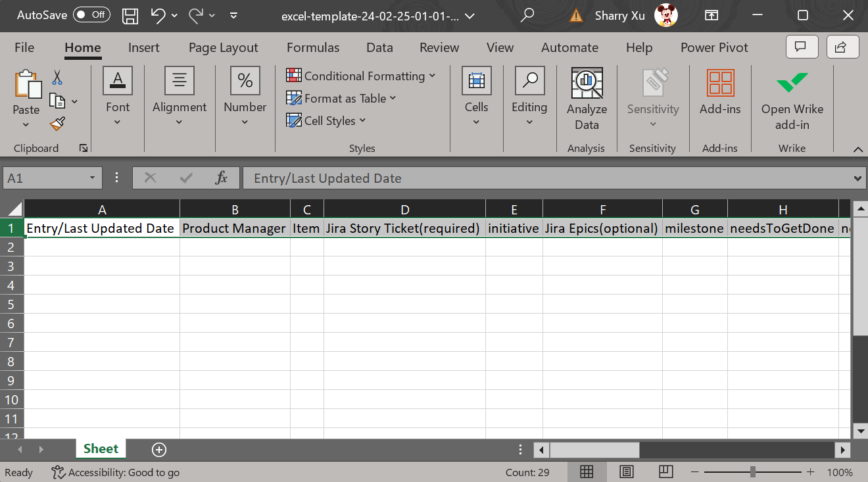This screenshot has width=868, height=482.
Task: Expand the formula bar chevron
Action: [857, 178]
